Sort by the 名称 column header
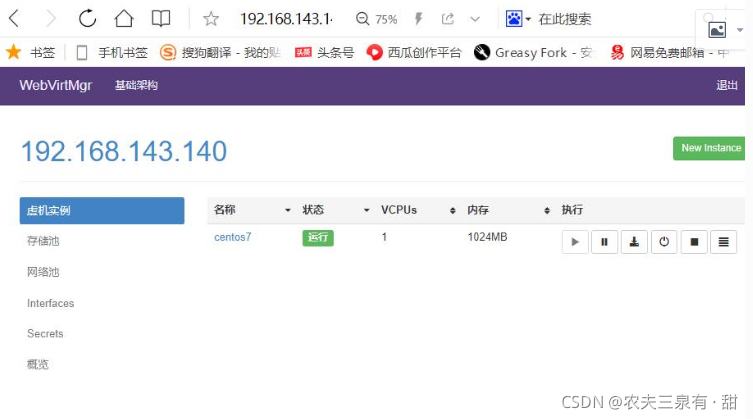Screen dimensions: 753x419 pyautogui.click(x=252, y=210)
